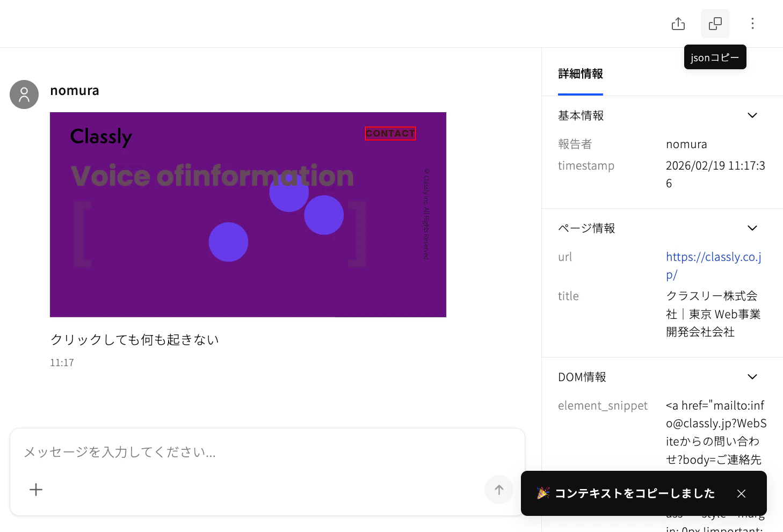Open the three-dot more options menu
The height and width of the screenshot is (532, 783).
tap(752, 24)
